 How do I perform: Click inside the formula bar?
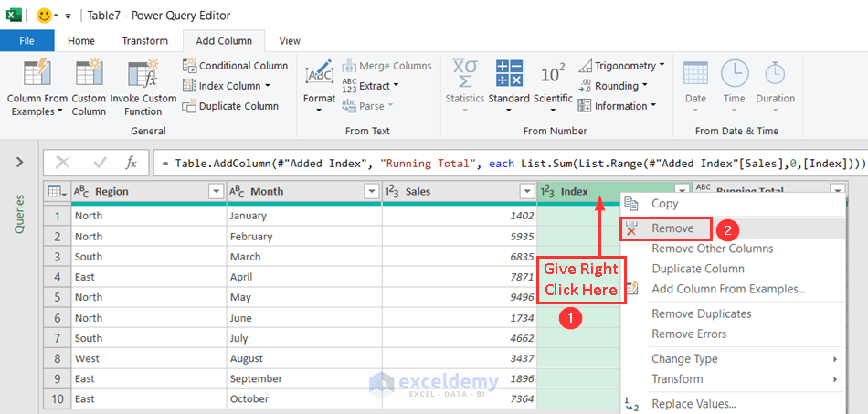tap(511, 164)
